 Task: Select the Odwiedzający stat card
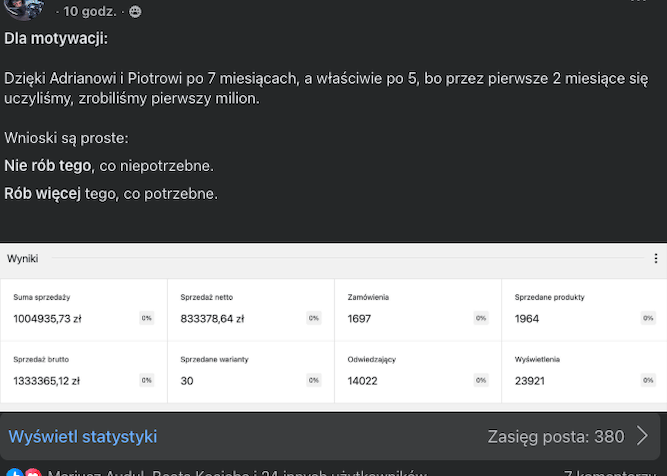click(417, 371)
